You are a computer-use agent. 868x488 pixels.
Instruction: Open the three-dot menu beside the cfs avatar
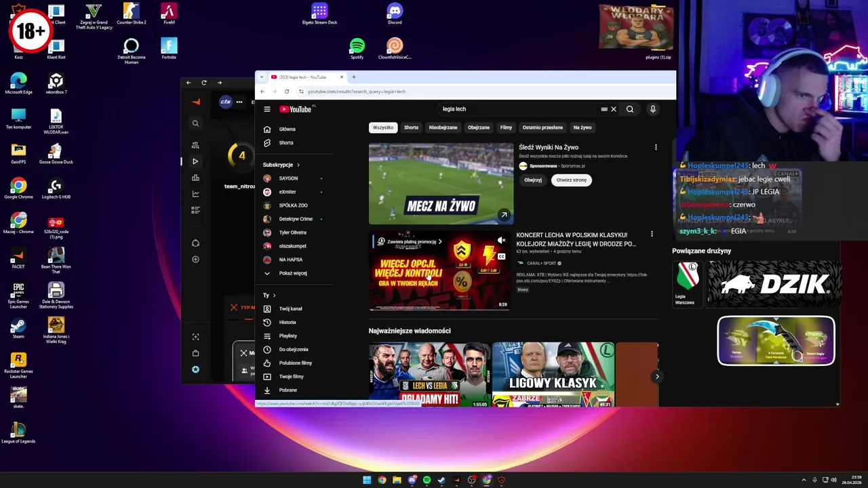239,102
